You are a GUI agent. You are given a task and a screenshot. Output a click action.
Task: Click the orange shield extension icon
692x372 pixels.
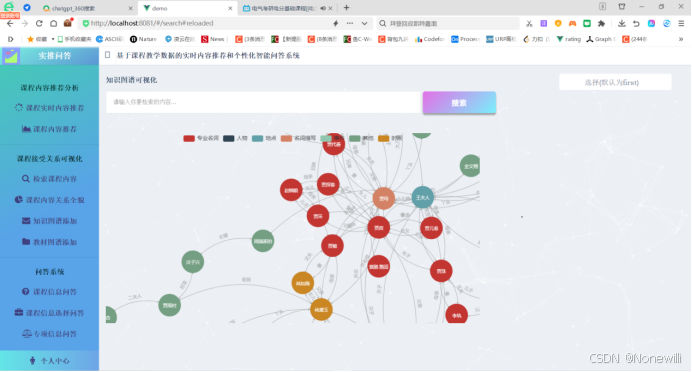(558, 23)
